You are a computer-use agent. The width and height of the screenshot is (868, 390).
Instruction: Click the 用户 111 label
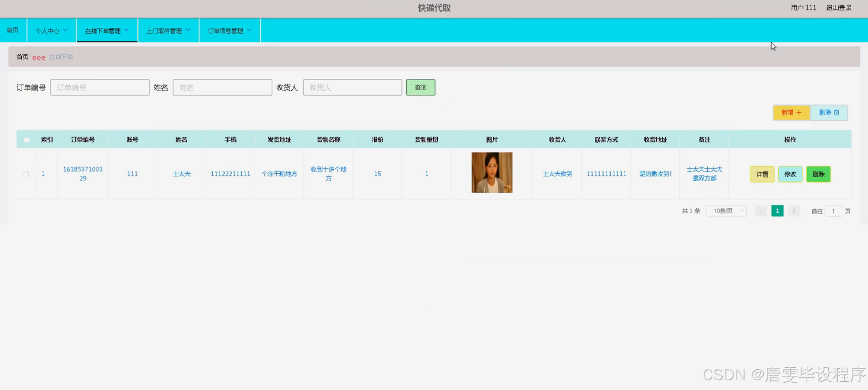tap(804, 8)
